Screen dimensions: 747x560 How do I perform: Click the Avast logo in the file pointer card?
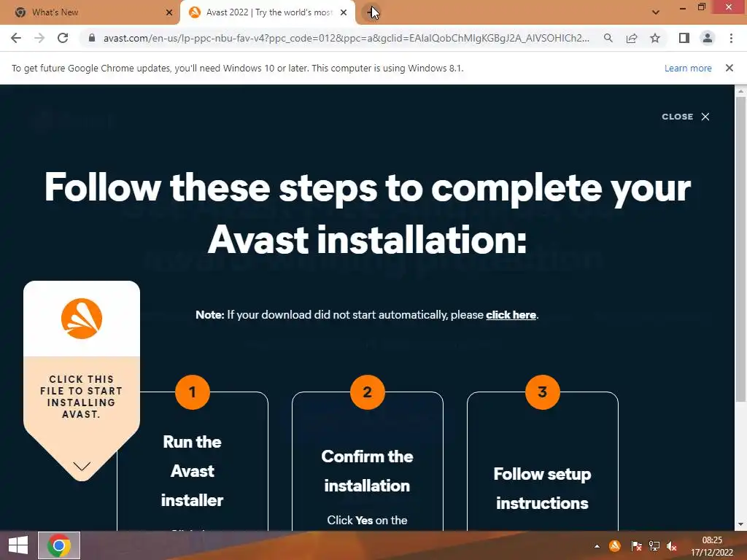coord(82,319)
